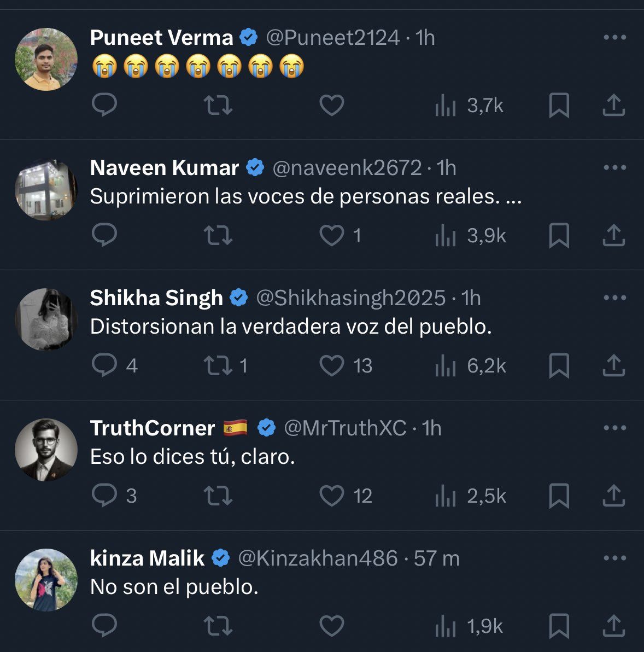This screenshot has width=644, height=652.
Task: Open more menu on Shikha Singh's tweet
Action: click(x=614, y=298)
